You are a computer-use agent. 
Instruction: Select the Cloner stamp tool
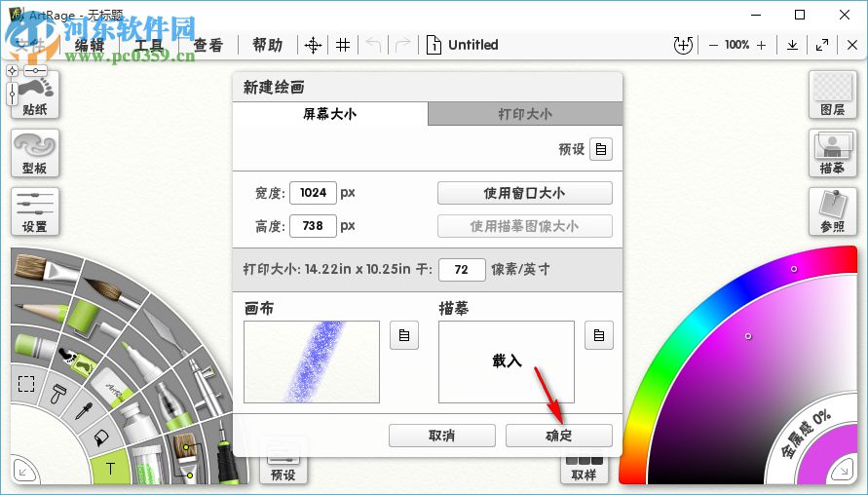tap(57, 394)
